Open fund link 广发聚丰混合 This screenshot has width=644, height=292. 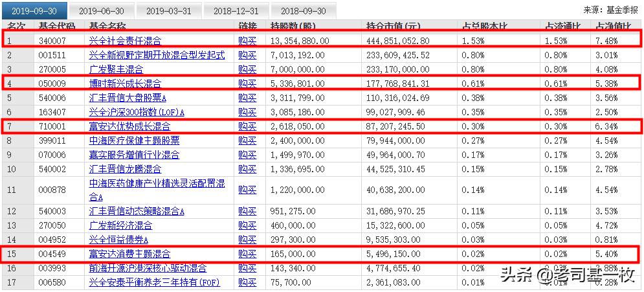pos(117,69)
